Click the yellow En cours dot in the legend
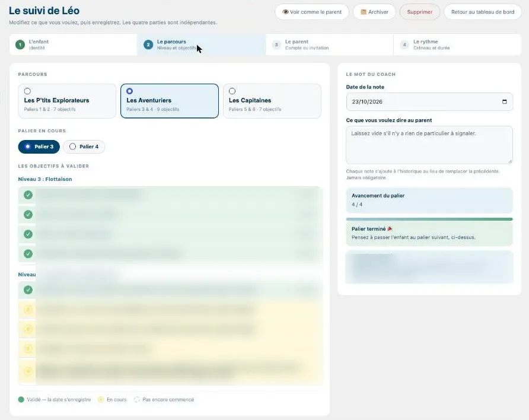This screenshot has width=529, height=420. pyautogui.click(x=101, y=399)
